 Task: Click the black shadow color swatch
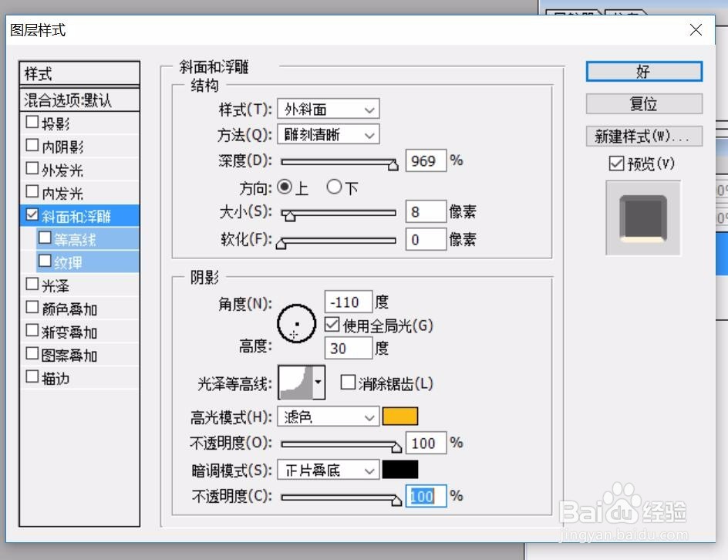click(x=399, y=470)
